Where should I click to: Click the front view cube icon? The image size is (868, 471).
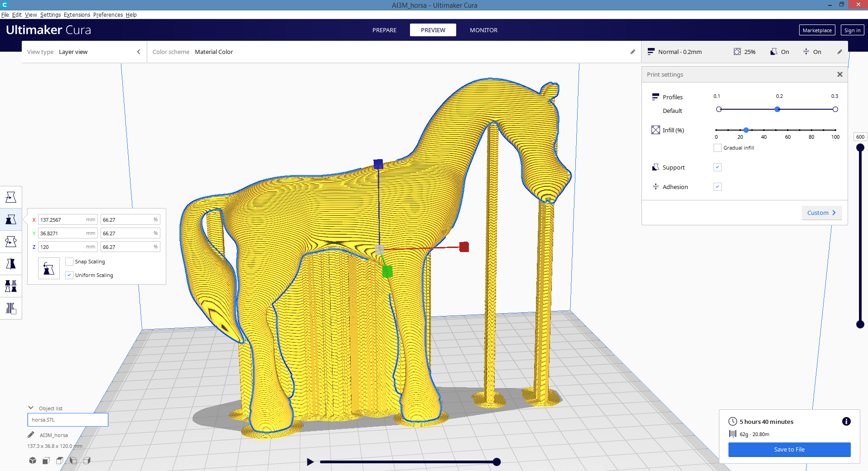pos(46,460)
